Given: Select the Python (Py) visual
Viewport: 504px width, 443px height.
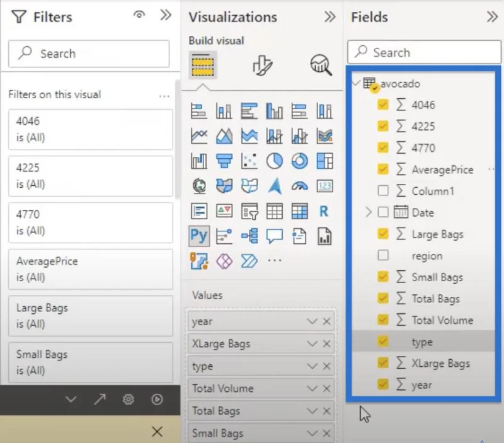Looking at the screenshot, I should (199, 236).
